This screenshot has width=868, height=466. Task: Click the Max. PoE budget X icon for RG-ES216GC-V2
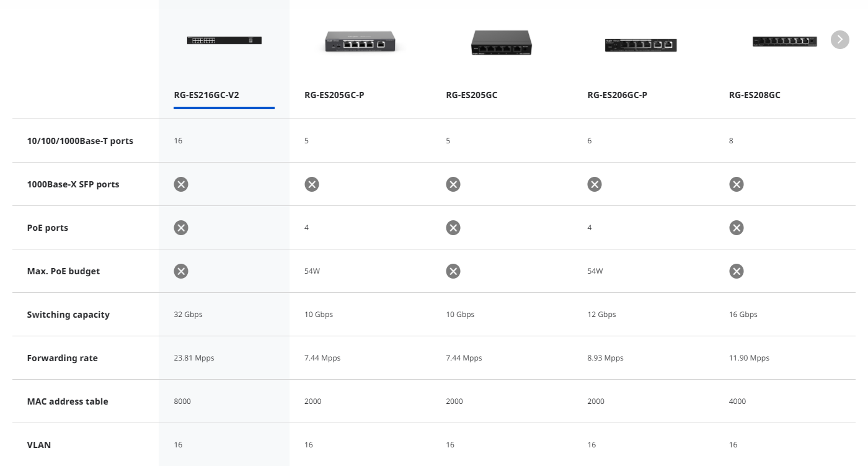point(180,271)
